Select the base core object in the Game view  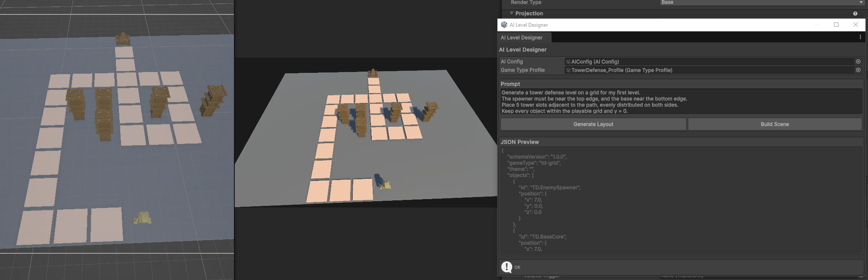pyautogui.click(x=385, y=185)
